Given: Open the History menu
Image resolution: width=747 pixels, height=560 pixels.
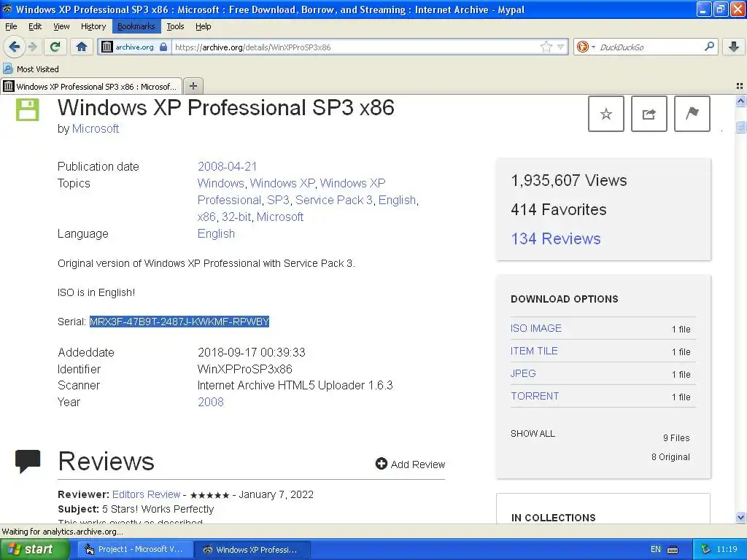Looking at the screenshot, I should 93,26.
